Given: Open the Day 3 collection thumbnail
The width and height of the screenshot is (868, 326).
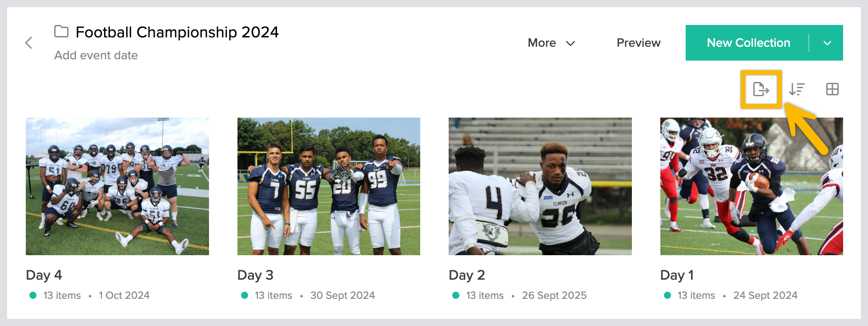Looking at the screenshot, I should [329, 186].
